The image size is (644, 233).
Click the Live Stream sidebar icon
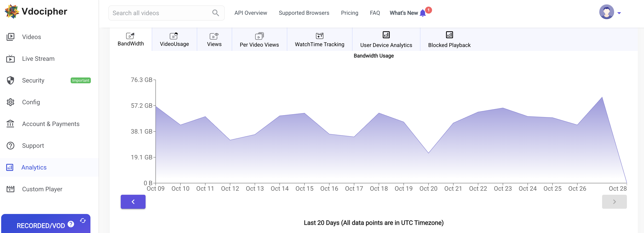click(10, 58)
